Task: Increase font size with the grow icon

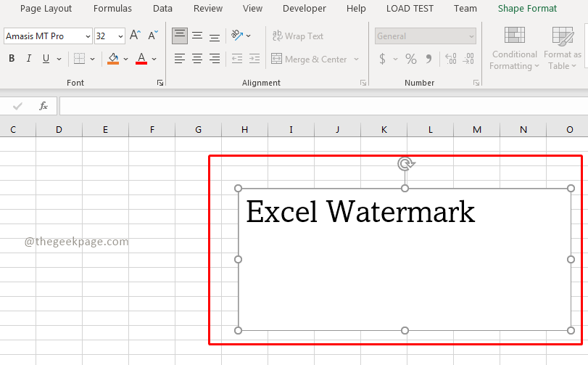Action: 136,36
